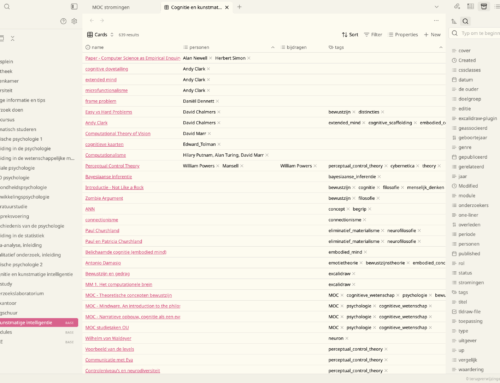Open the Sort menu
Screen dimensions: 500x383
pyautogui.click(x=350, y=35)
